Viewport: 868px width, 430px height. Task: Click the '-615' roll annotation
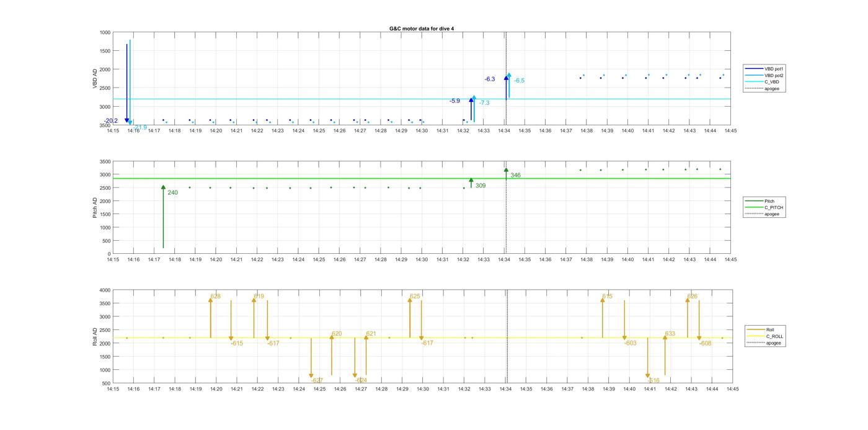237,344
